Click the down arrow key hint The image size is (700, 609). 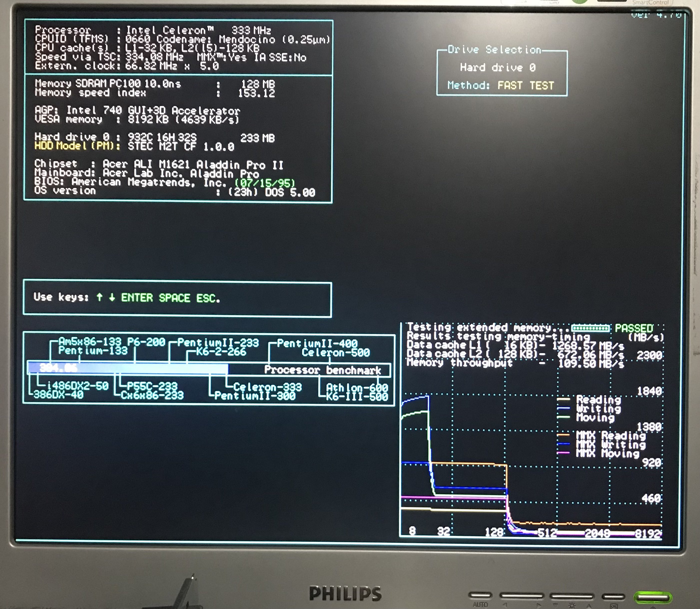tap(112, 298)
